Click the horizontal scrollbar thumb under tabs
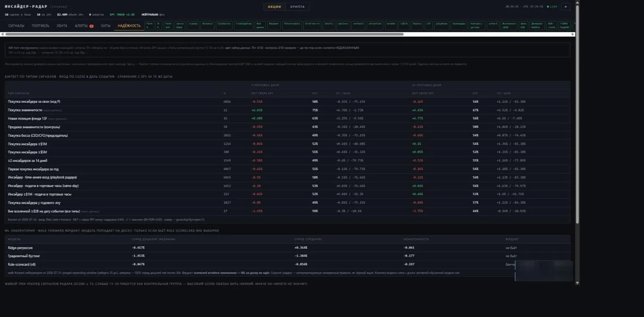 click(x=204, y=34)
